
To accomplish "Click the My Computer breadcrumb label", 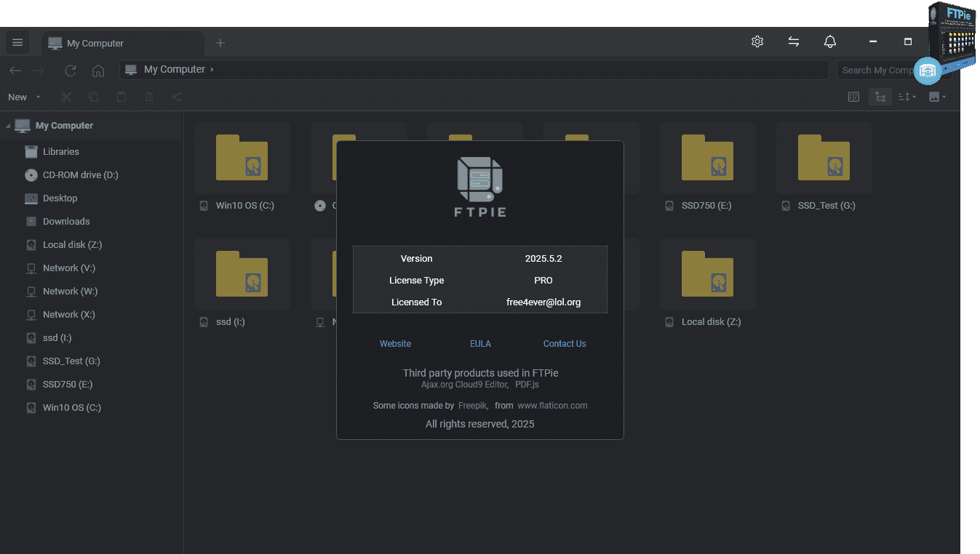I will [175, 70].
